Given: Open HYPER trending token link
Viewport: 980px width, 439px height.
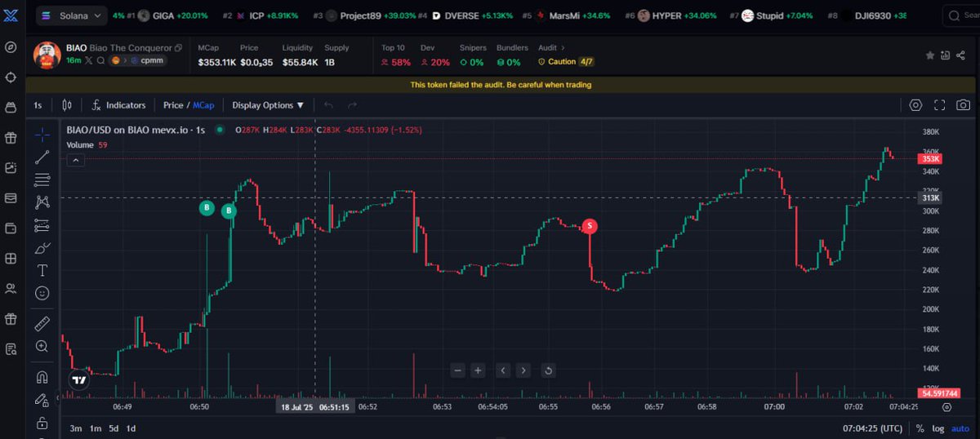Looking at the screenshot, I should (671, 16).
